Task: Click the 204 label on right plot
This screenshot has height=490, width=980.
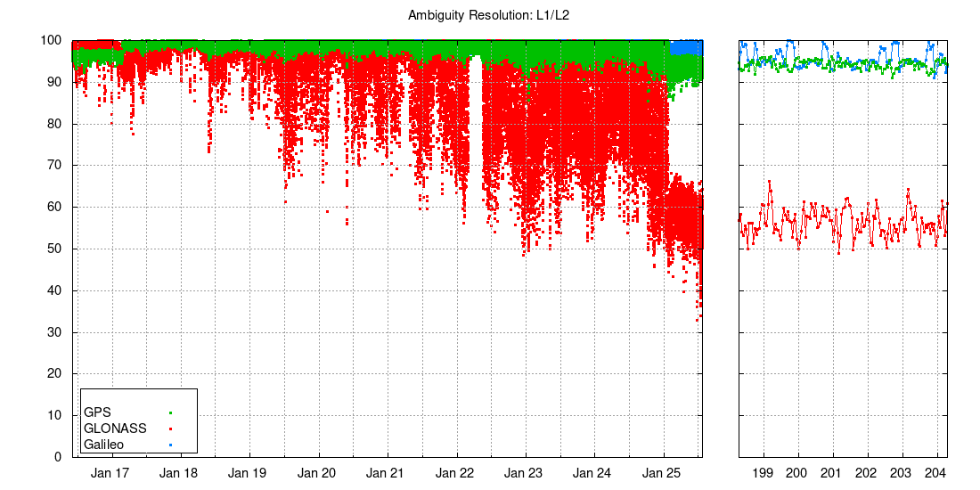Action: point(935,472)
